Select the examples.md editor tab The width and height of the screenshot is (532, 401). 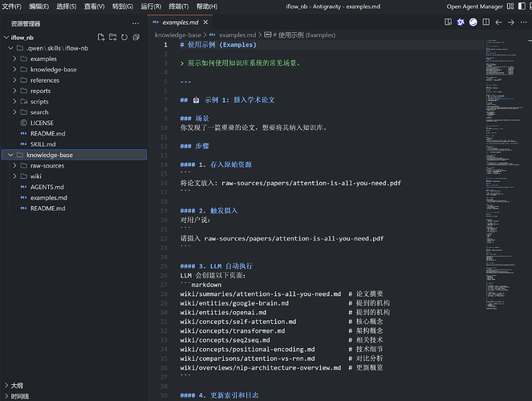point(181,22)
